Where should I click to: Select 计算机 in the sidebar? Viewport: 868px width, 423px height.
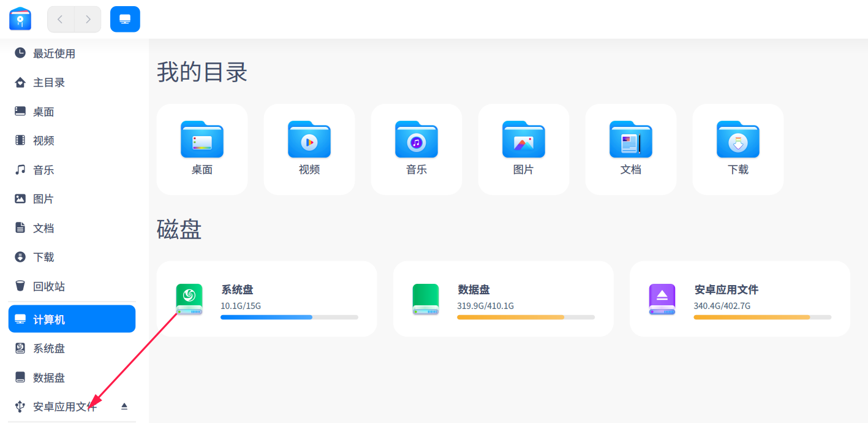(72, 319)
